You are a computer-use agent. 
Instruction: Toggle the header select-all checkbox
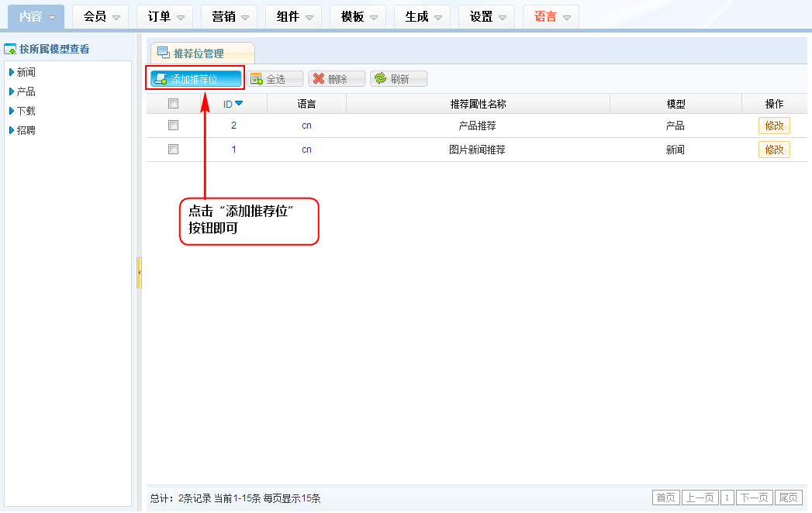point(174,104)
